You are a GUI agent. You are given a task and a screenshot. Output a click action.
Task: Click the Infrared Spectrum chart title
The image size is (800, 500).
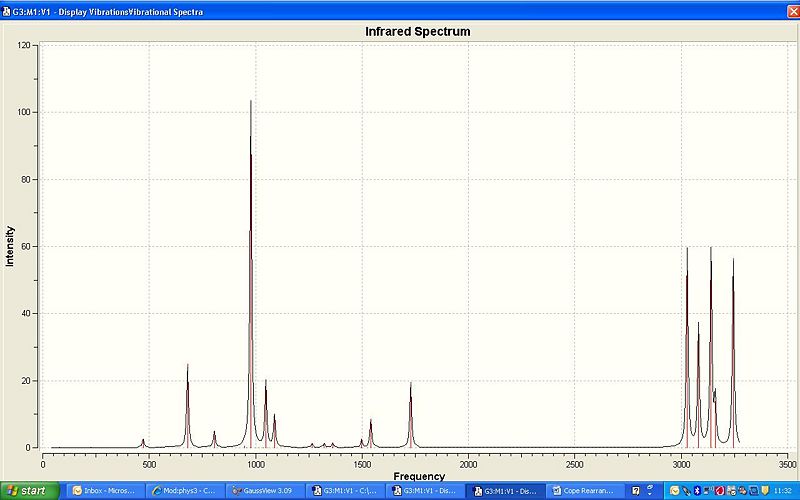pos(417,32)
